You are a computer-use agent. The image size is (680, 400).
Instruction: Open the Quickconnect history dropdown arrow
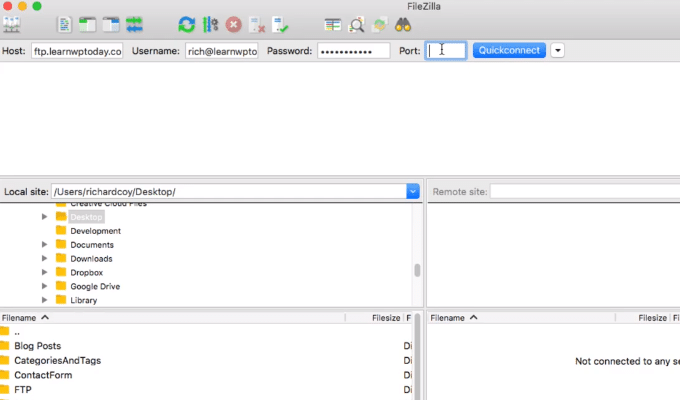[558, 50]
